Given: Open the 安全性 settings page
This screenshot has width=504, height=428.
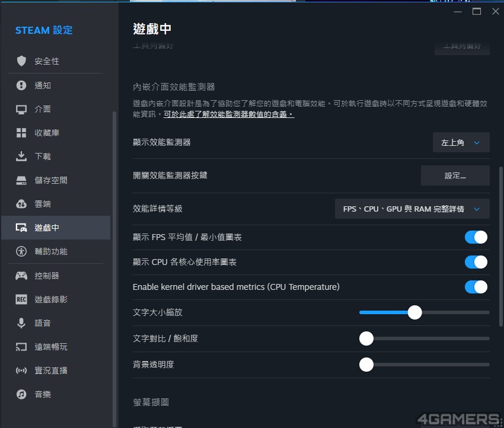Looking at the screenshot, I should [56, 61].
